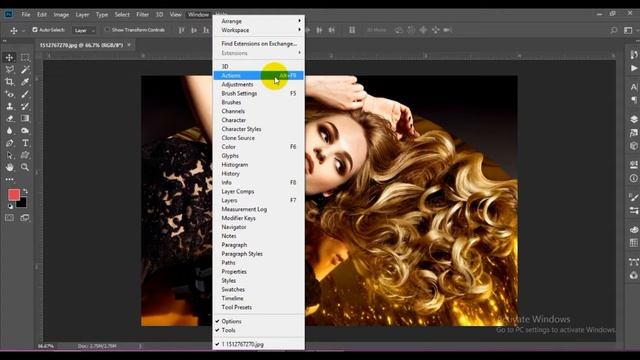Screen dimensions: 640x360
Task: Open the Actions play icon in right dock
Action: 633,68
